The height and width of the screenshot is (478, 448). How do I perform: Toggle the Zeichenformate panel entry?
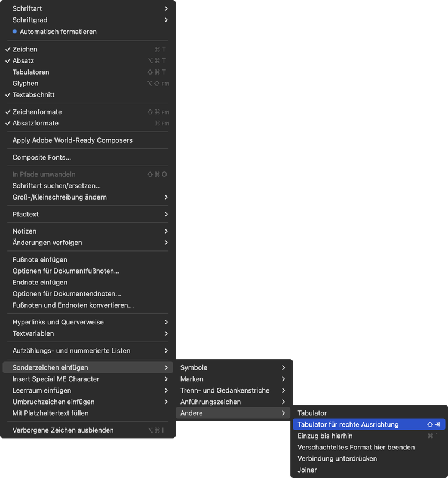[88, 112]
